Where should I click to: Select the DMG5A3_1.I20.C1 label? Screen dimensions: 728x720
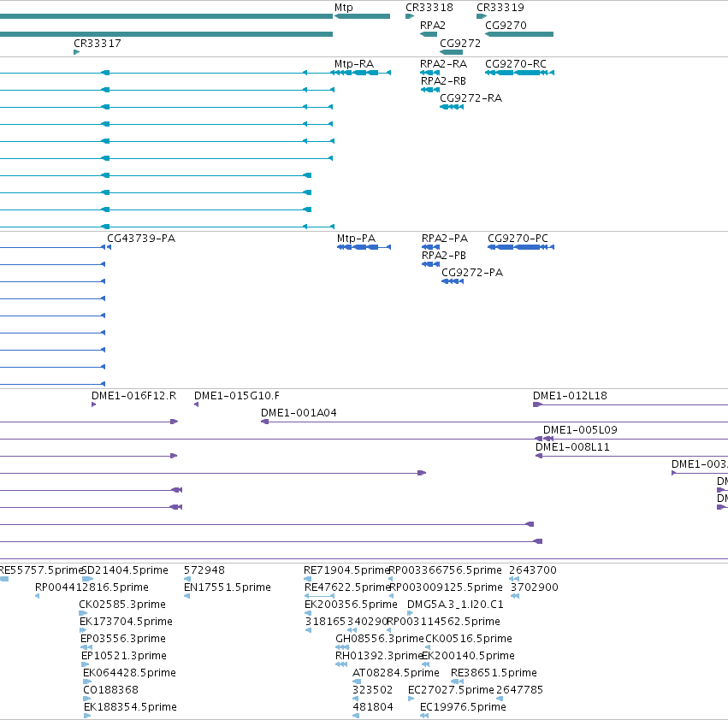point(455,605)
